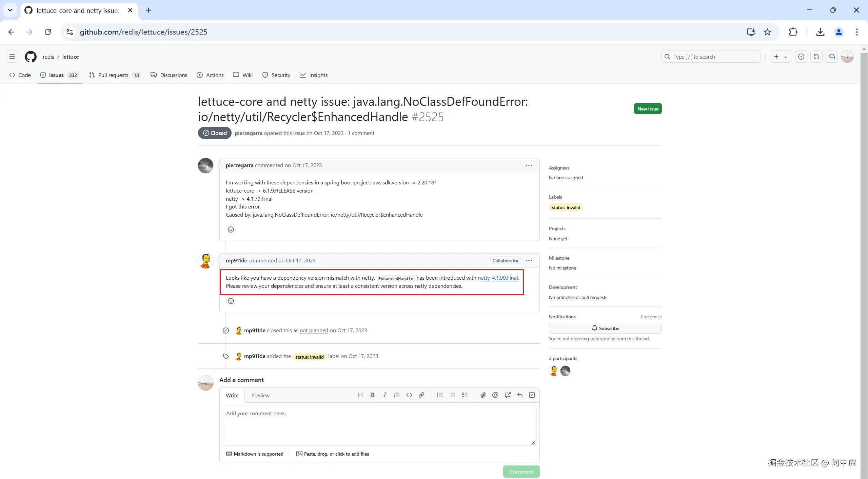Viewport: 868px width, 479px height.
Task: Open the issues shortcut icon in header
Action: 801,57
